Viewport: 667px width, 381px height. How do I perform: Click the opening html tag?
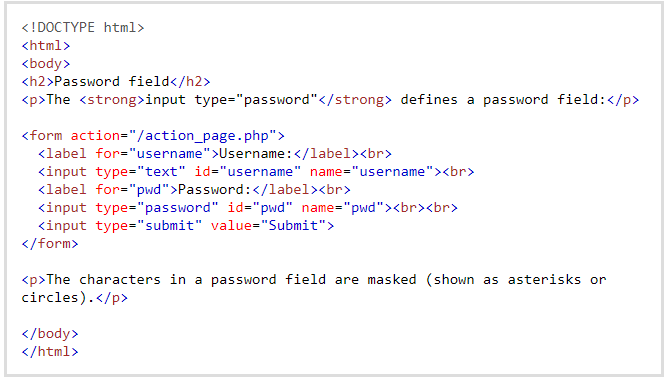tap(46, 45)
